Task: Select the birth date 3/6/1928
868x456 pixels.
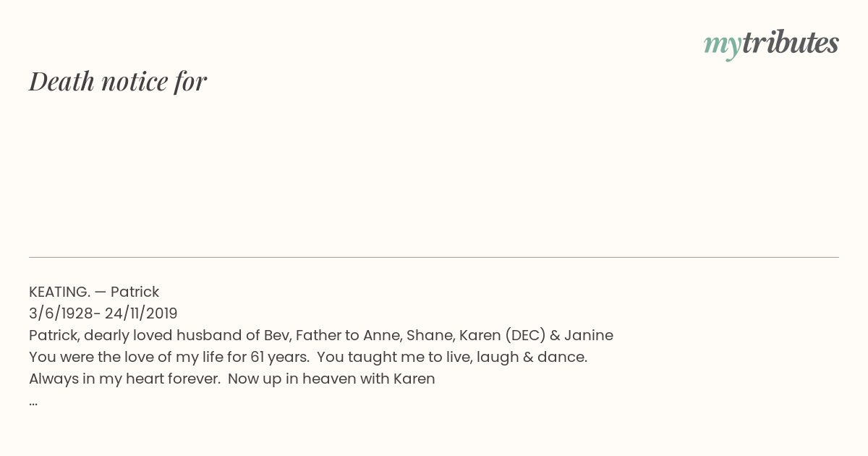Action: (x=61, y=313)
